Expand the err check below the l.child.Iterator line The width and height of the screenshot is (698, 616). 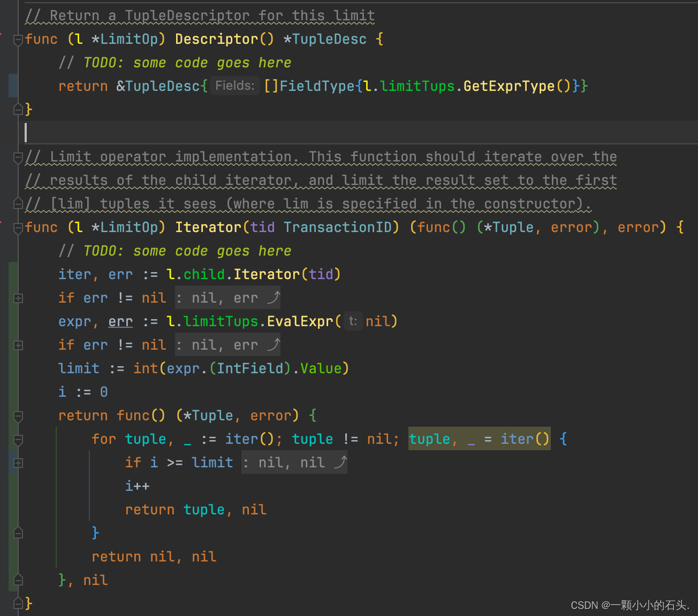coord(18,298)
